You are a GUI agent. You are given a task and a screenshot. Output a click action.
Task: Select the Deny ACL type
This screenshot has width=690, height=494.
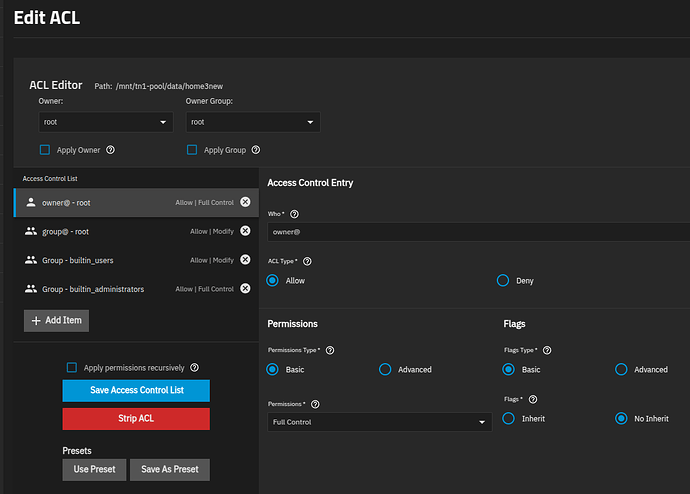(503, 280)
